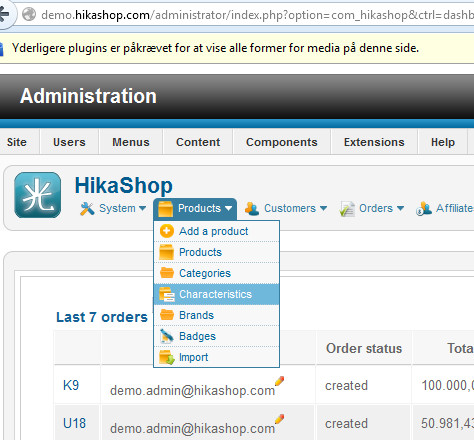This screenshot has width=474, height=440.
Task: Click the browser back arrow button
Action: pos(5,14)
